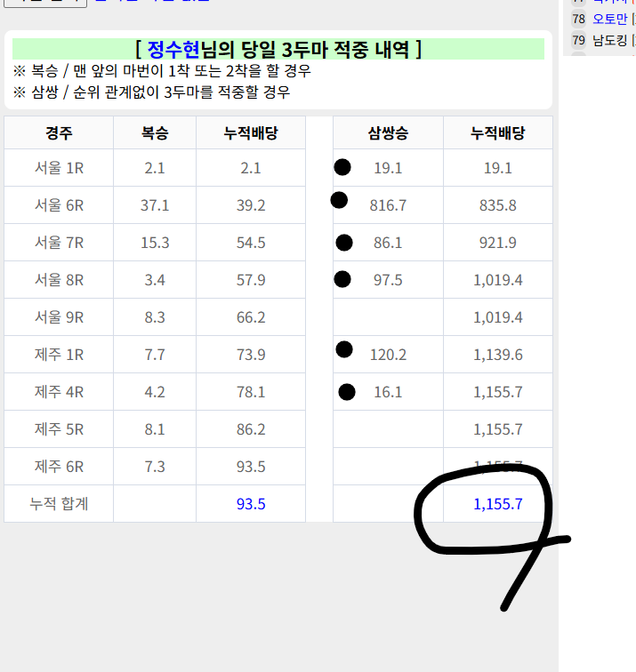Select the 제주 5R race cell

click(x=59, y=429)
